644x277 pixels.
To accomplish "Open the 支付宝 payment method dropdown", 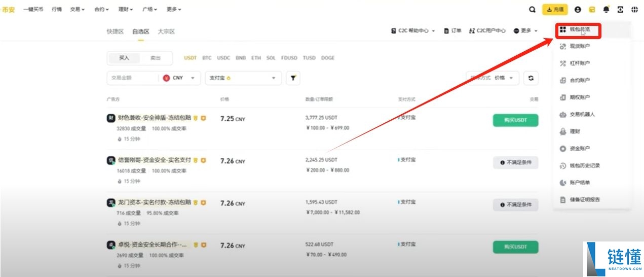I will point(243,78).
